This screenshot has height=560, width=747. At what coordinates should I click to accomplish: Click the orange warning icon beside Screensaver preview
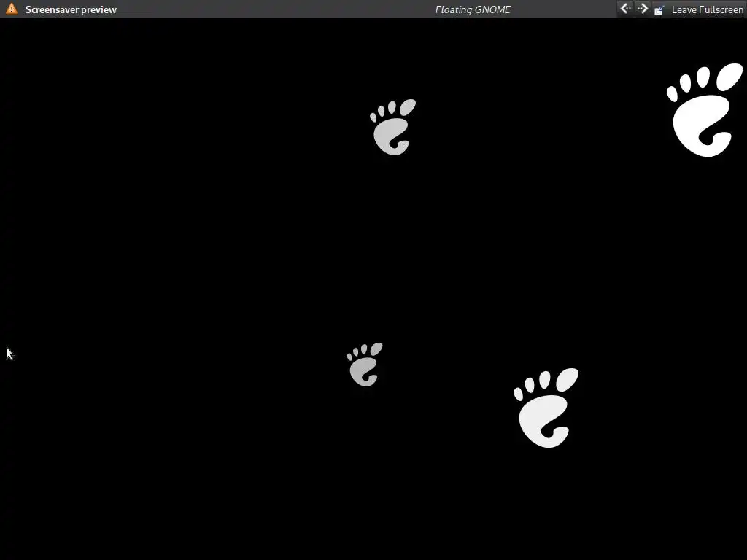click(12, 9)
